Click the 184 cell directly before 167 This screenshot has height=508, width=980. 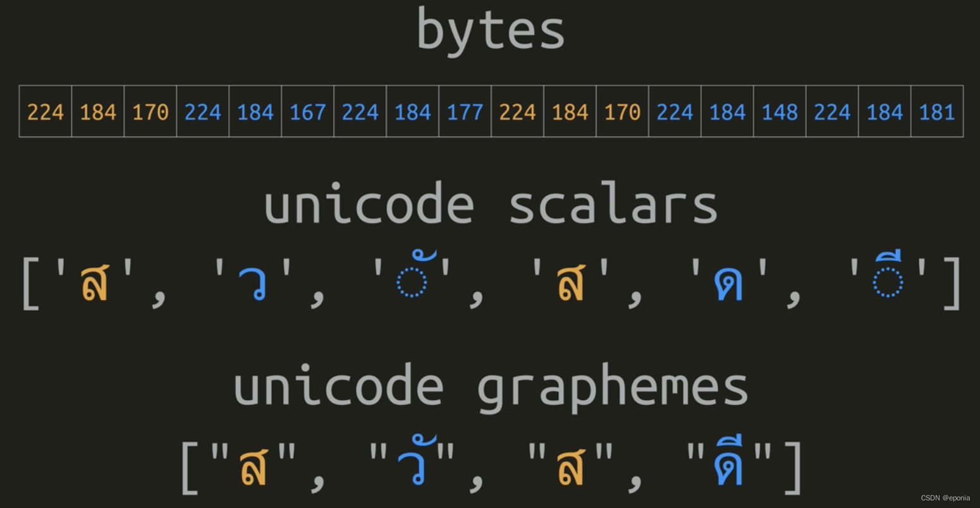pos(255,111)
